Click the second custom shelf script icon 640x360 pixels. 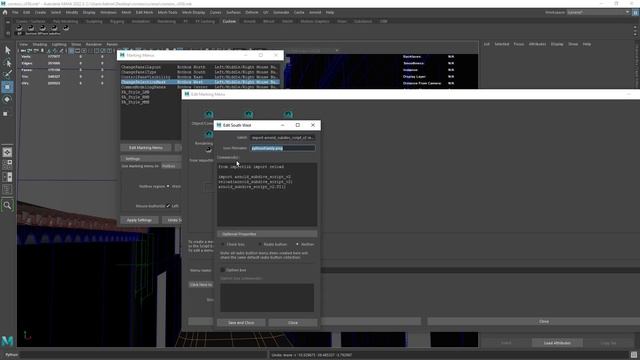pyautogui.click(x=31, y=28)
